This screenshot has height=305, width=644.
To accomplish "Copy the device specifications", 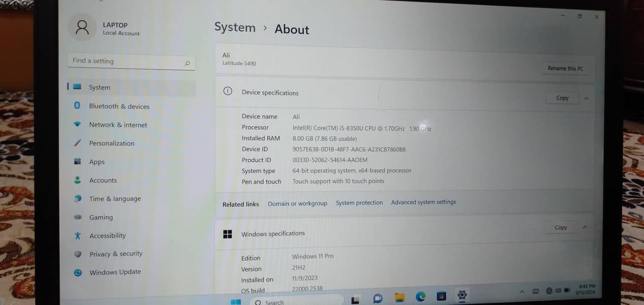I will (562, 98).
